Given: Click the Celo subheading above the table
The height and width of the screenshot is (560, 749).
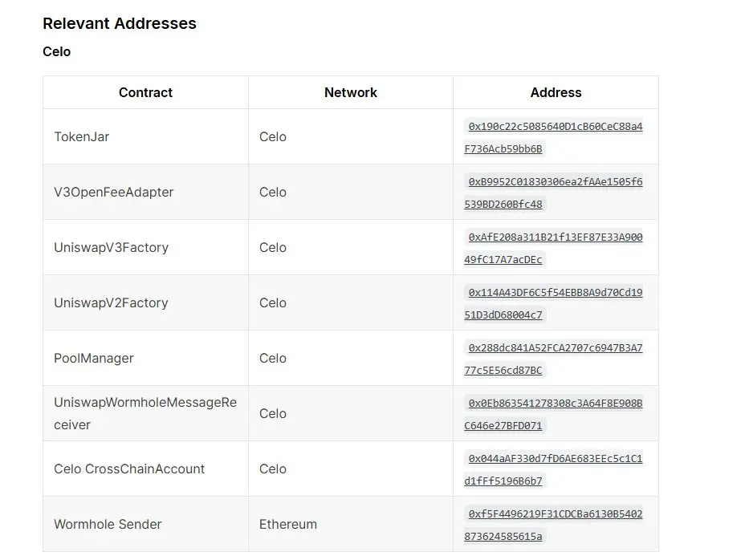Looking at the screenshot, I should [56, 51].
